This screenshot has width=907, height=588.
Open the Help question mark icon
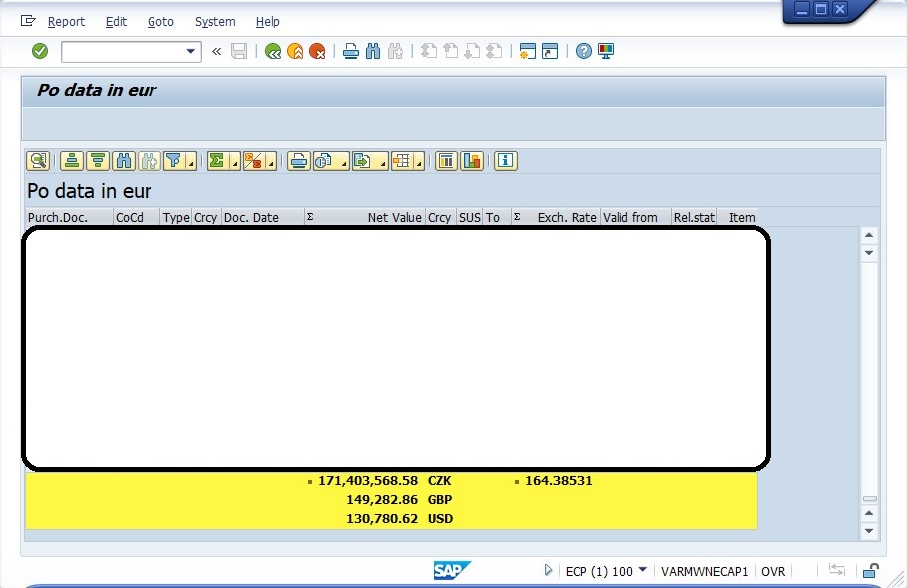pos(584,51)
